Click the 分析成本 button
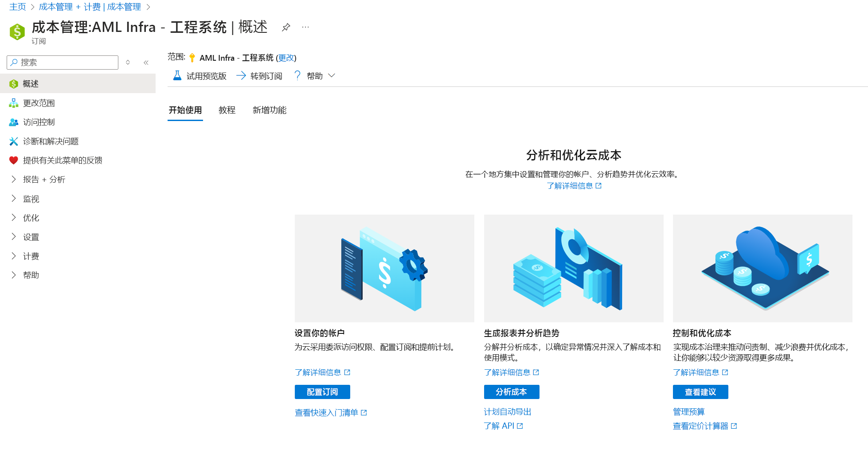868x450 pixels. [512, 392]
